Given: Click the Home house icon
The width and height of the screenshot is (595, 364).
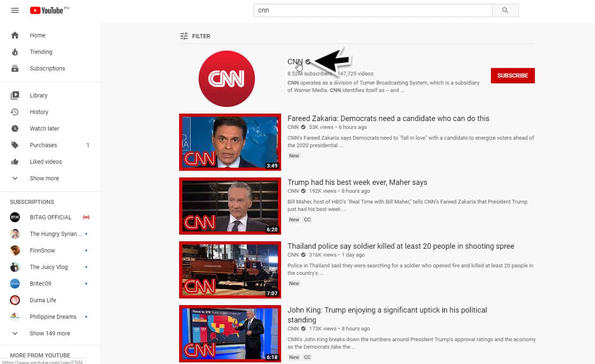Looking at the screenshot, I should tap(15, 35).
